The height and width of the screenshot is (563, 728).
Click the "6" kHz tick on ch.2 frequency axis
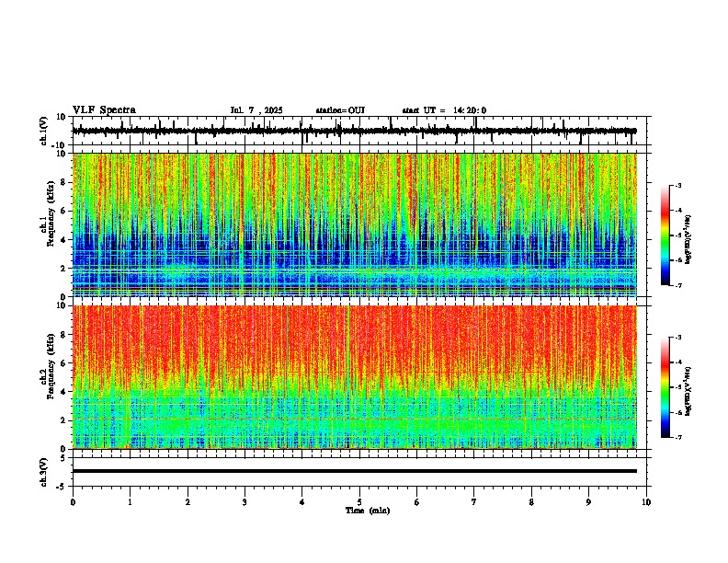[65, 363]
